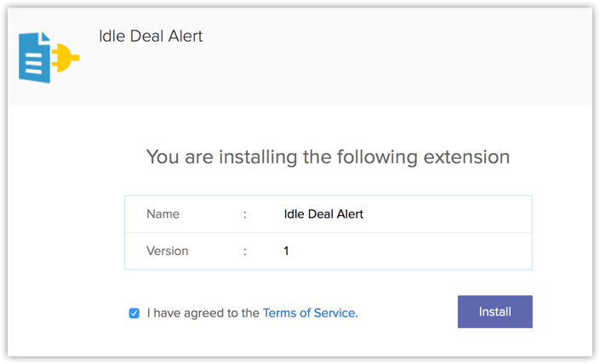This screenshot has height=364, width=600.
Task: Click the Idle Deal Alert extension icon
Action: coord(49,58)
